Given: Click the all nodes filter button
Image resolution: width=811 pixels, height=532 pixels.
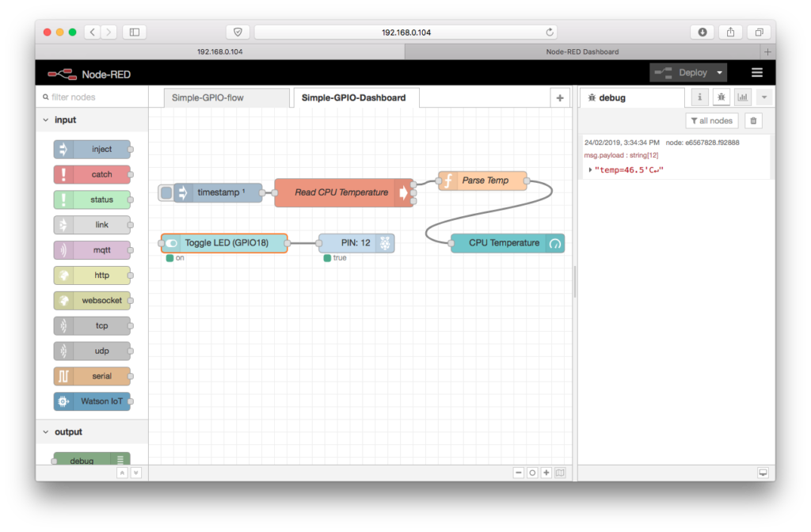Looking at the screenshot, I should [711, 120].
